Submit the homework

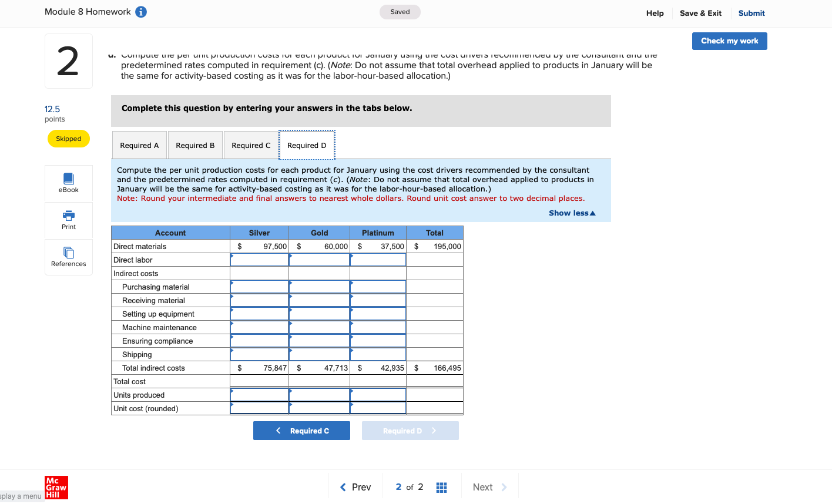751,13
